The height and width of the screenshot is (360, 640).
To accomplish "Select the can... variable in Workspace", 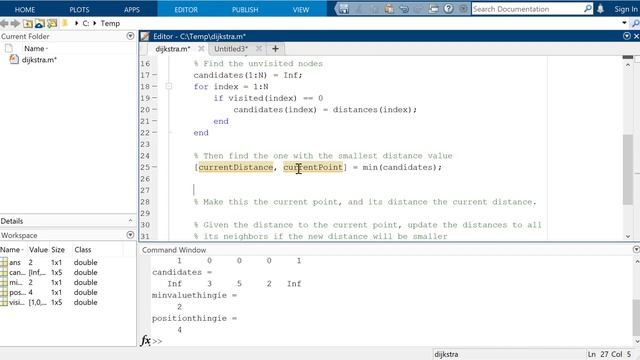I will (68, 272).
